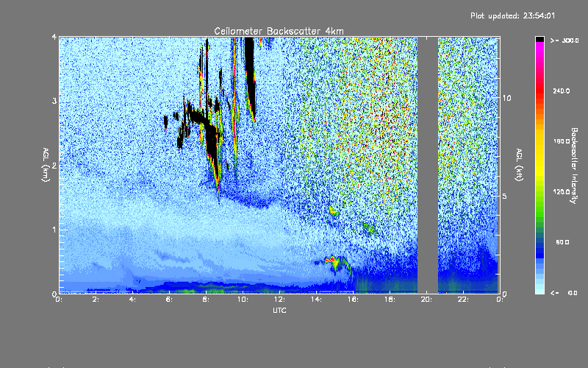Click the '6:' UTC tick label
Screen dimensions: 588x368
tap(169, 300)
